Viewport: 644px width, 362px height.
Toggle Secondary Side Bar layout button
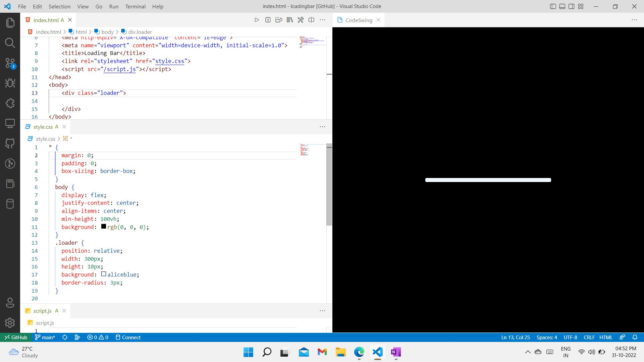572,6
